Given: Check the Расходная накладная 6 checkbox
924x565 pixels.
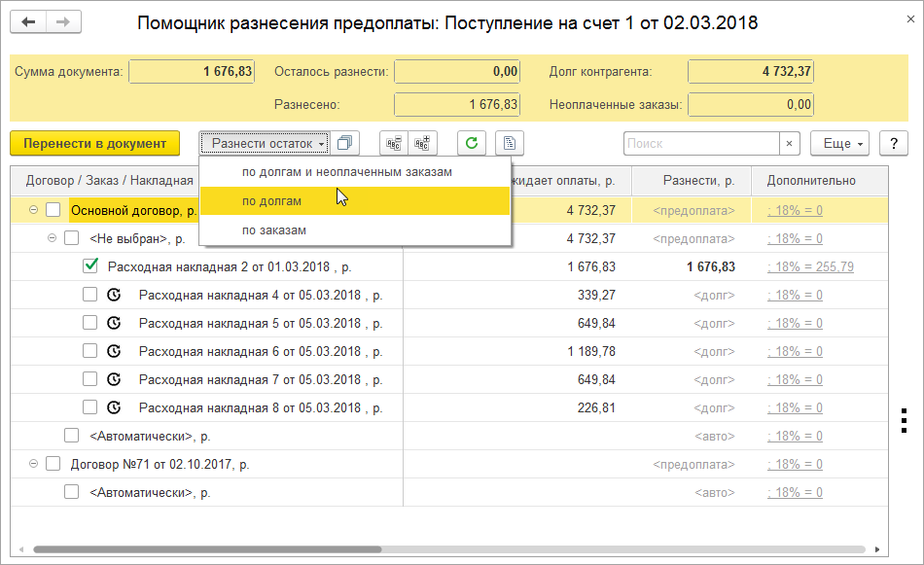Looking at the screenshot, I should tap(90, 351).
